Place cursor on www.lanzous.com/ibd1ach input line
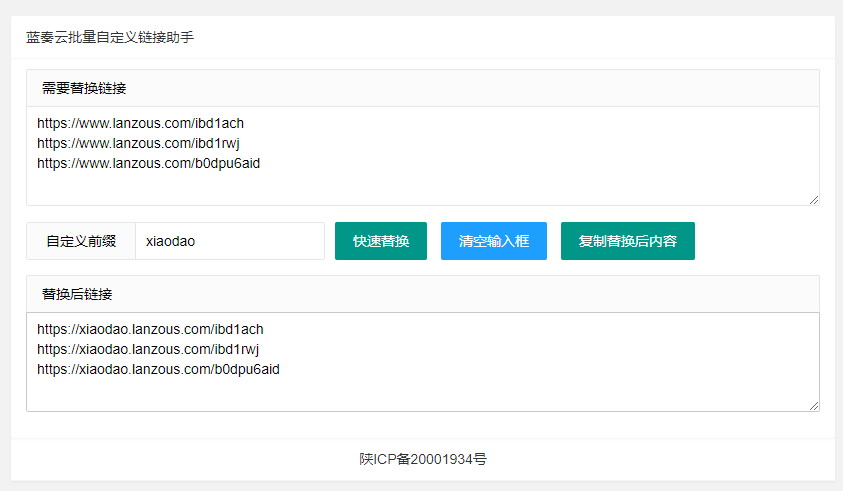 pyautogui.click(x=140, y=124)
